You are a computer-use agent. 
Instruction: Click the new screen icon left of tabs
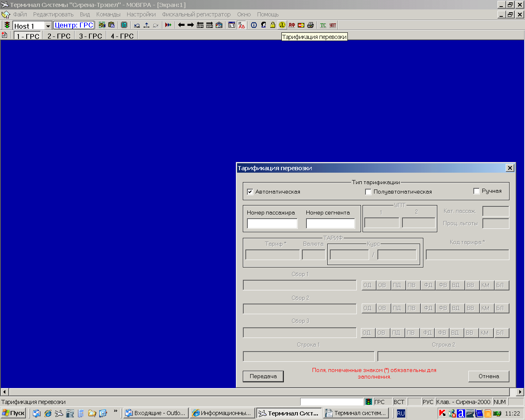point(5,35)
